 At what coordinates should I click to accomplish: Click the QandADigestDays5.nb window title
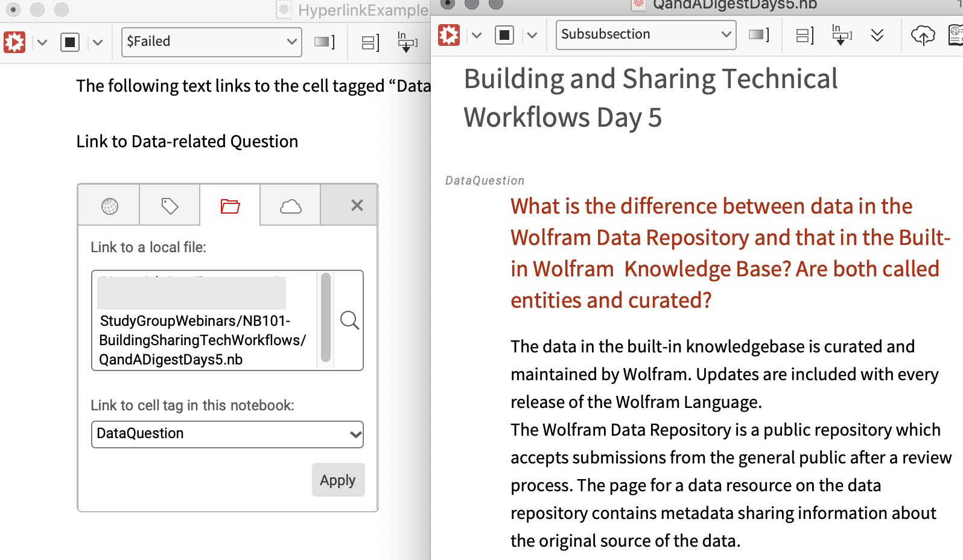click(x=735, y=5)
